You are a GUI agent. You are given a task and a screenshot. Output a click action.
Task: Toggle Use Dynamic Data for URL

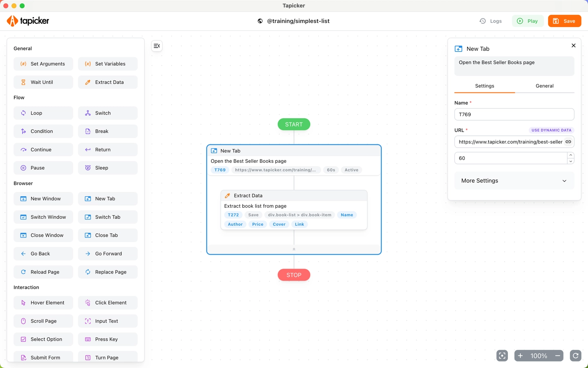click(551, 130)
